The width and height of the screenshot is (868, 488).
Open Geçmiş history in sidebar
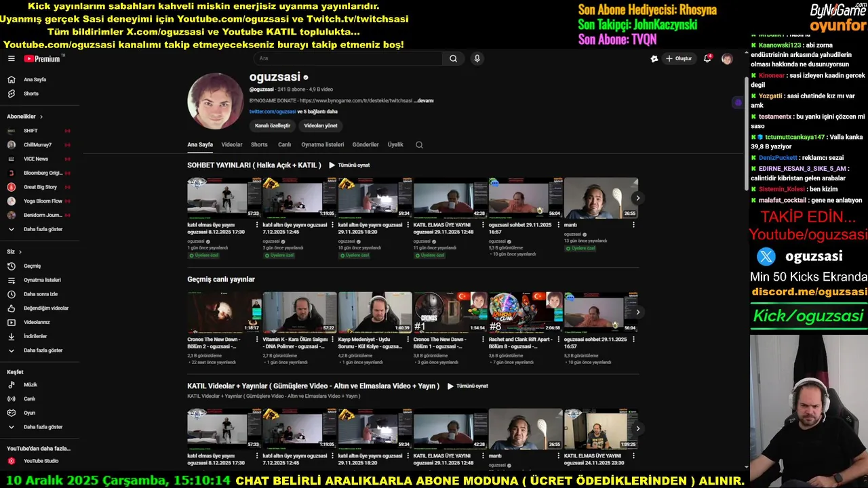pyautogui.click(x=32, y=266)
